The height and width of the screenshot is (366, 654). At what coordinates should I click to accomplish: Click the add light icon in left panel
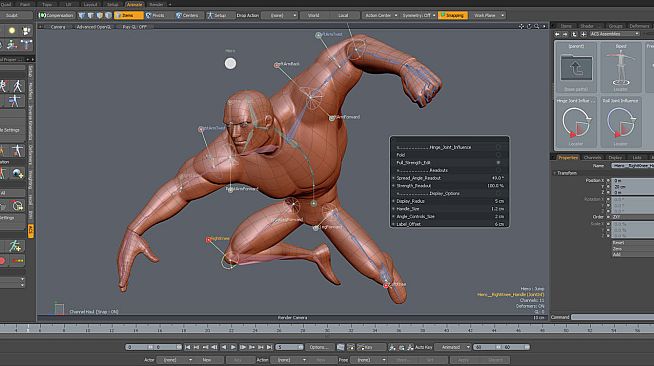pos(12,30)
